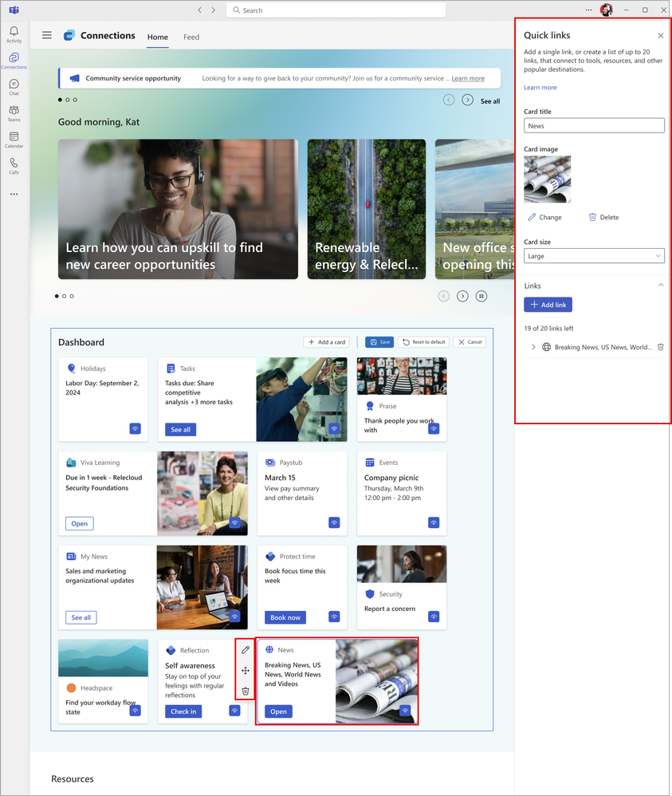Click Delete card image button
Viewport: 672px width, 796px height.
coord(603,217)
